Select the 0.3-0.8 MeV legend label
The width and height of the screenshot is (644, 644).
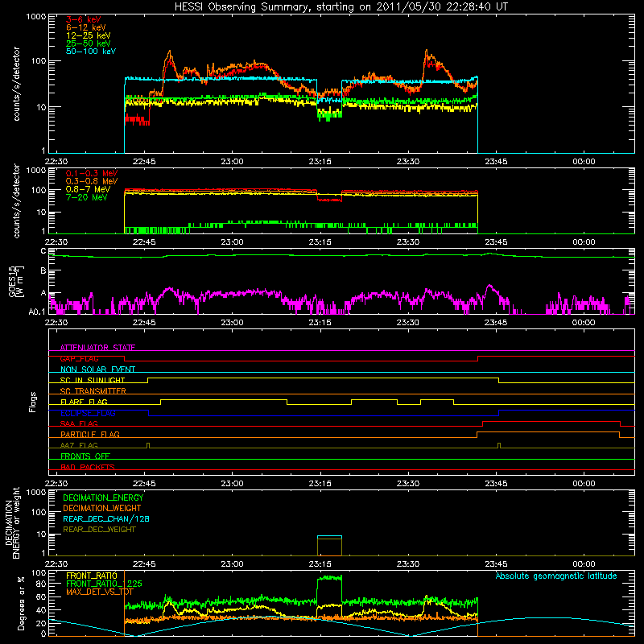[x=92, y=181]
